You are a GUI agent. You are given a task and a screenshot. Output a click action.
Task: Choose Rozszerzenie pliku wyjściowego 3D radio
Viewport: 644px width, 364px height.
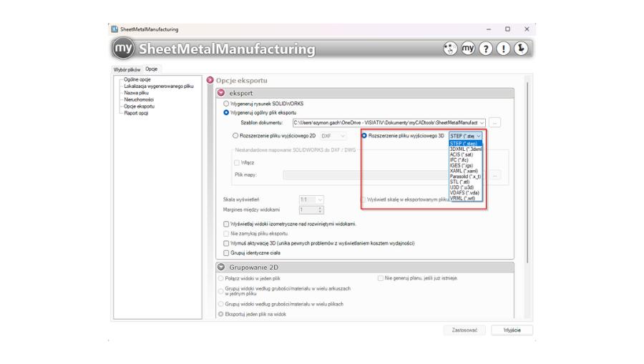pyautogui.click(x=364, y=135)
